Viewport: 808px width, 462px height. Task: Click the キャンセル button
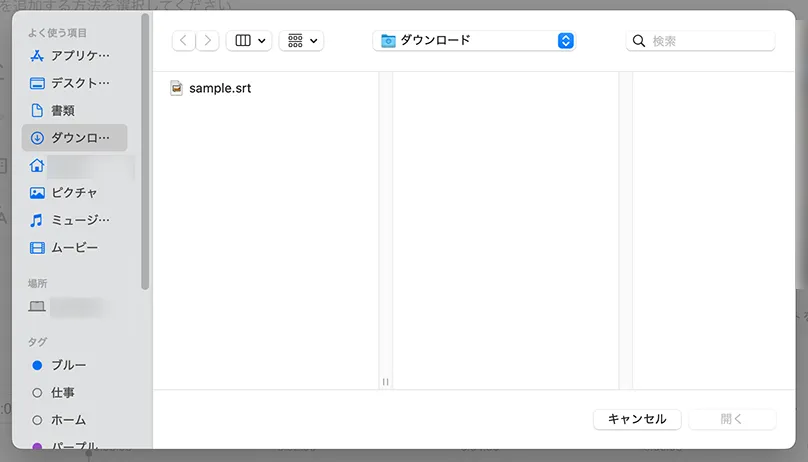637,419
